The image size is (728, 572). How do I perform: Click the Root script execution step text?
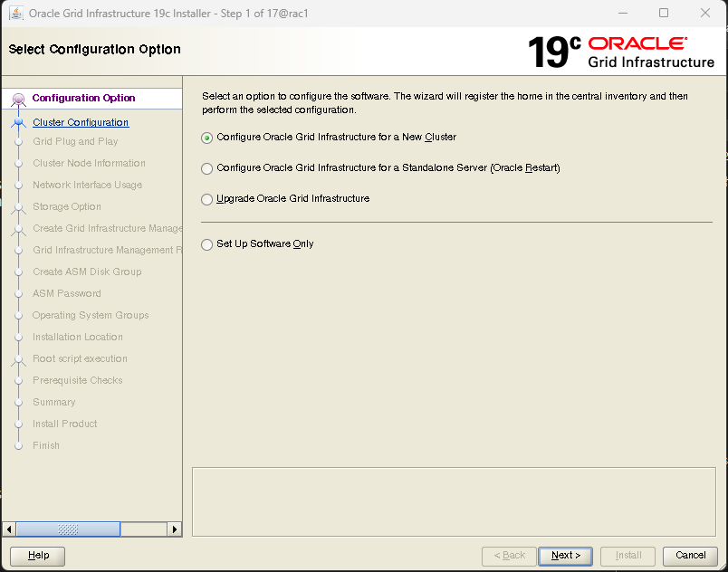(x=80, y=359)
